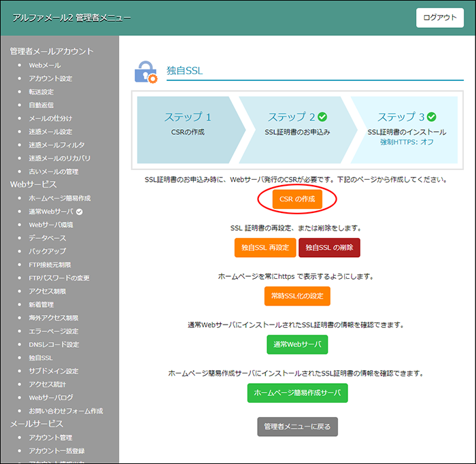
Task: Open エラーページ設定 in sidebar
Action: [54, 331]
